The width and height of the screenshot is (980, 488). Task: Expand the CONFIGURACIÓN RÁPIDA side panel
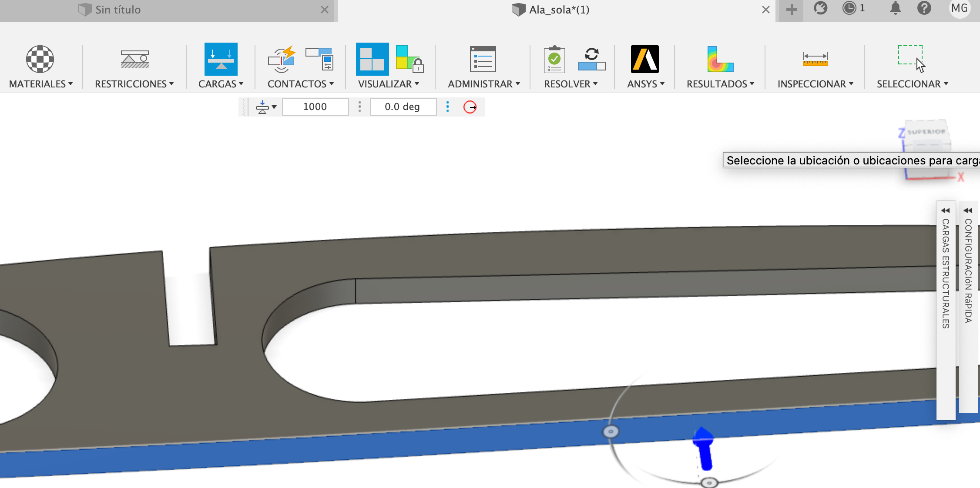(968, 306)
